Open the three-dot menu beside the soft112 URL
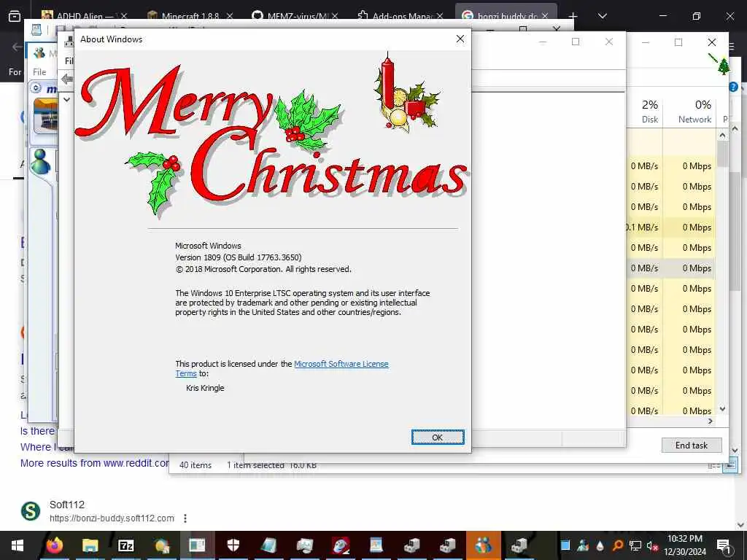This screenshot has height=560, width=747. 185,518
